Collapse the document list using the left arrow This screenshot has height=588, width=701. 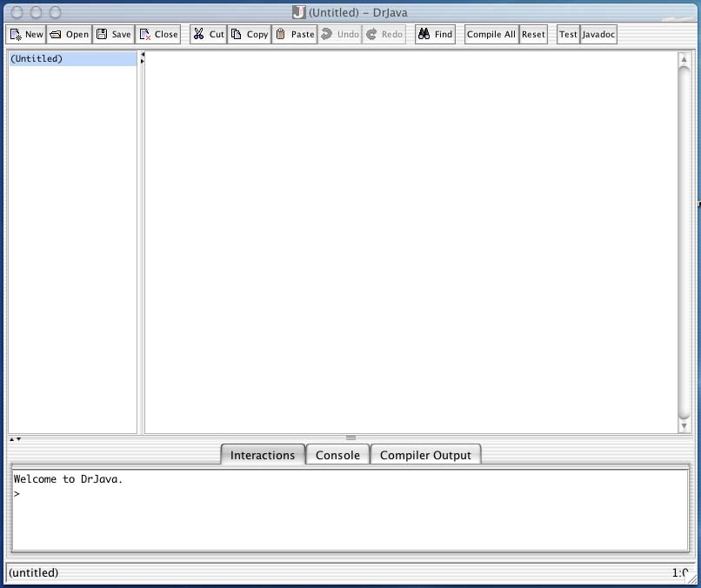pos(143,55)
